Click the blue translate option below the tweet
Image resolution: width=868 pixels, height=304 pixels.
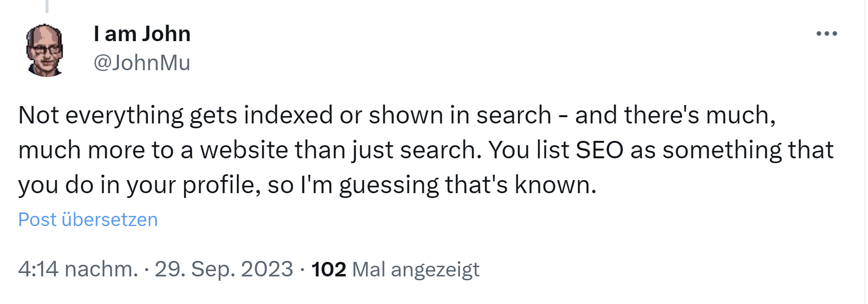coord(88,220)
